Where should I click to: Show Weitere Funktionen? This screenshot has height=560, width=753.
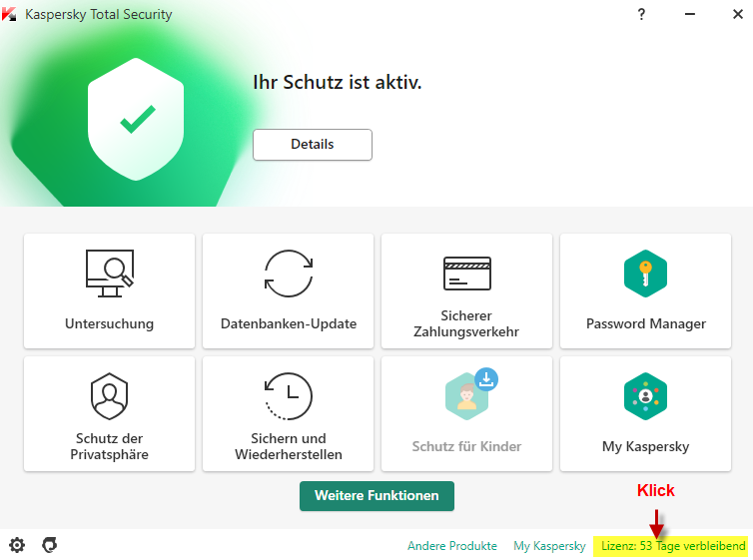coord(376,496)
